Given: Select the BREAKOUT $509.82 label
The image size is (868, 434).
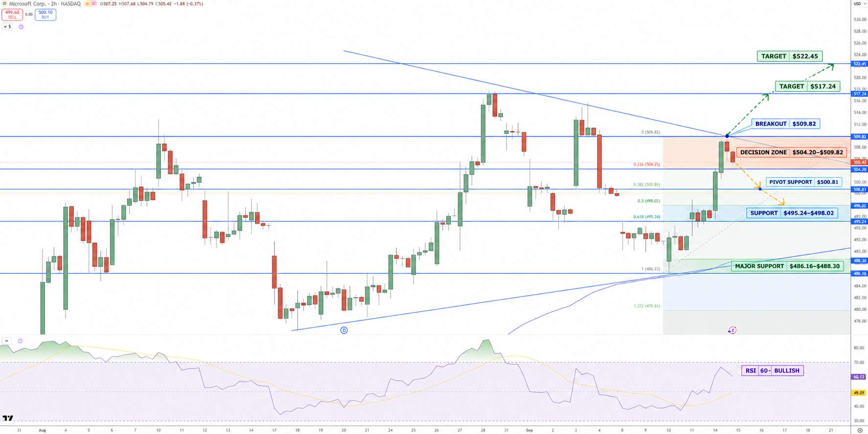Looking at the screenshot, I should pyautogui.click(x=785, y=124).
